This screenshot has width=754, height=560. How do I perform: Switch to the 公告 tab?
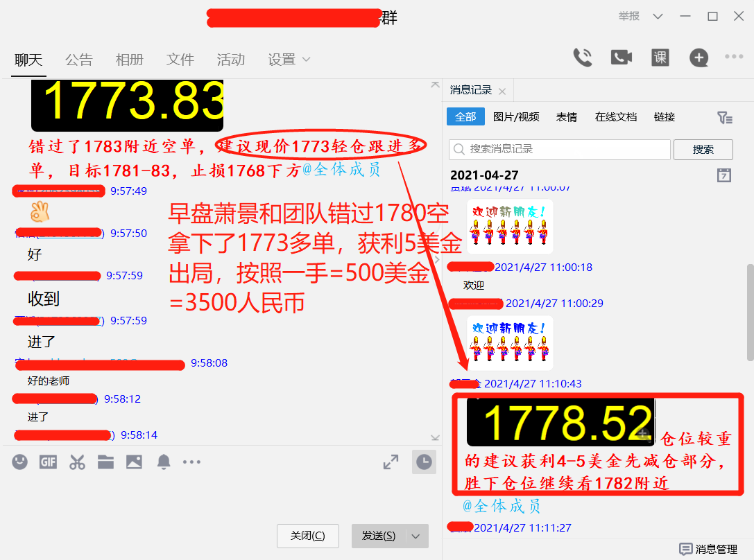(78, 60)
